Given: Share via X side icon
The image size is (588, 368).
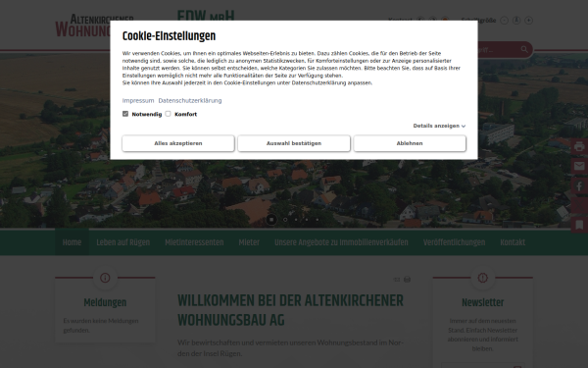Looking at the screenshot, I should pos(579,205).
